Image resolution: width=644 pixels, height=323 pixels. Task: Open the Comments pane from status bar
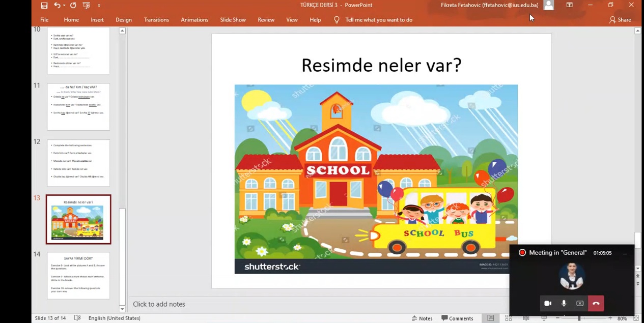[x=457, y=318]
